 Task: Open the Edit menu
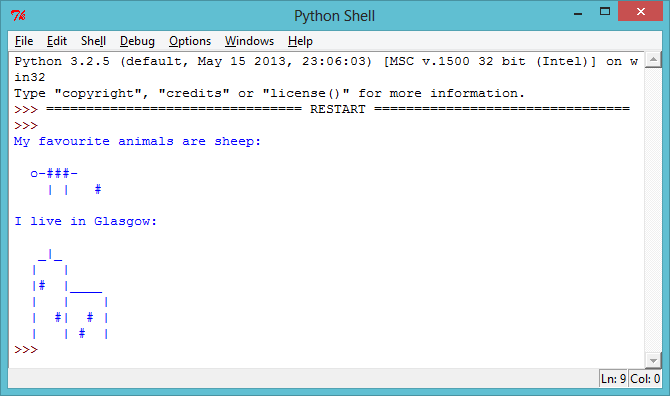pyautogui.click(x=57, y=41)
